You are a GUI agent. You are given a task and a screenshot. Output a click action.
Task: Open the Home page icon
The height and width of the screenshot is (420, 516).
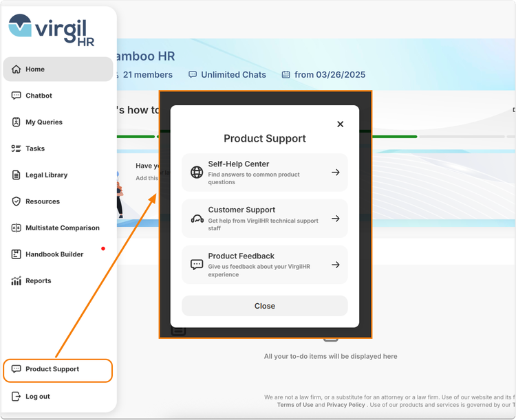tap(16, 69)
